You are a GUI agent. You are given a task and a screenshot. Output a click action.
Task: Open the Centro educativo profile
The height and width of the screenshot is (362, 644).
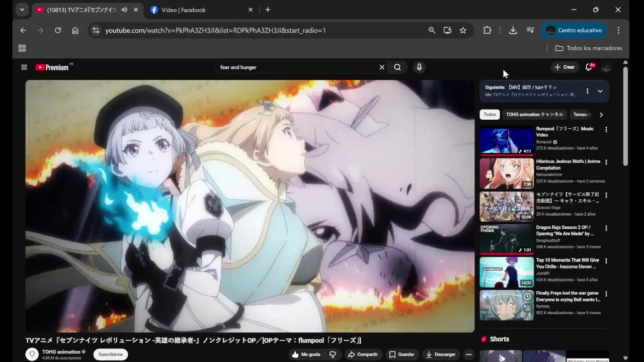574,30
